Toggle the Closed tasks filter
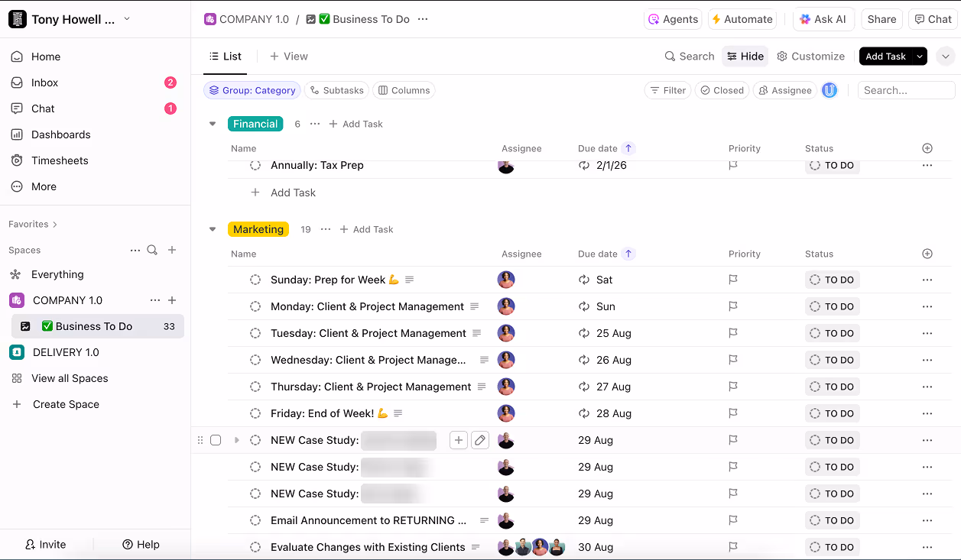The height and width of the screenshot is (560, 961). [722, 90]
